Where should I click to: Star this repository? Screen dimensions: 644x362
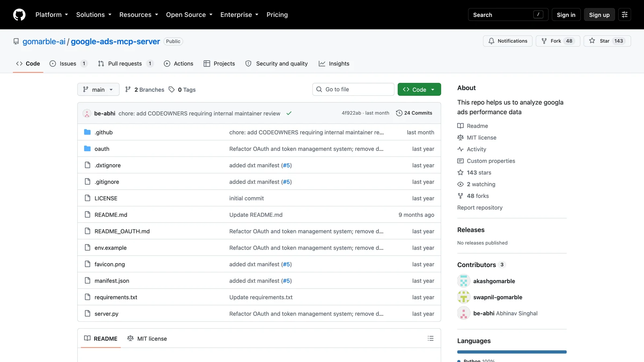click(607, 41)
